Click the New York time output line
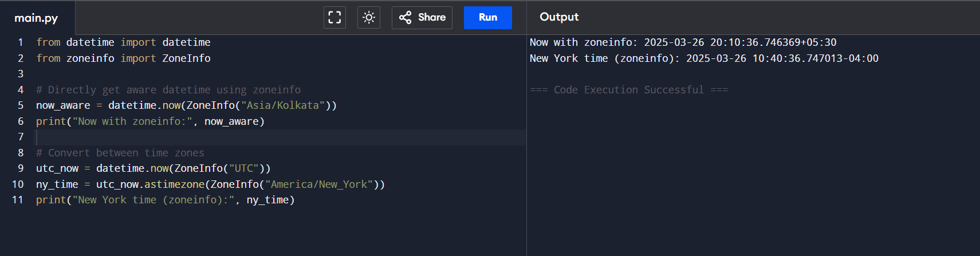 tap(704, 58)
